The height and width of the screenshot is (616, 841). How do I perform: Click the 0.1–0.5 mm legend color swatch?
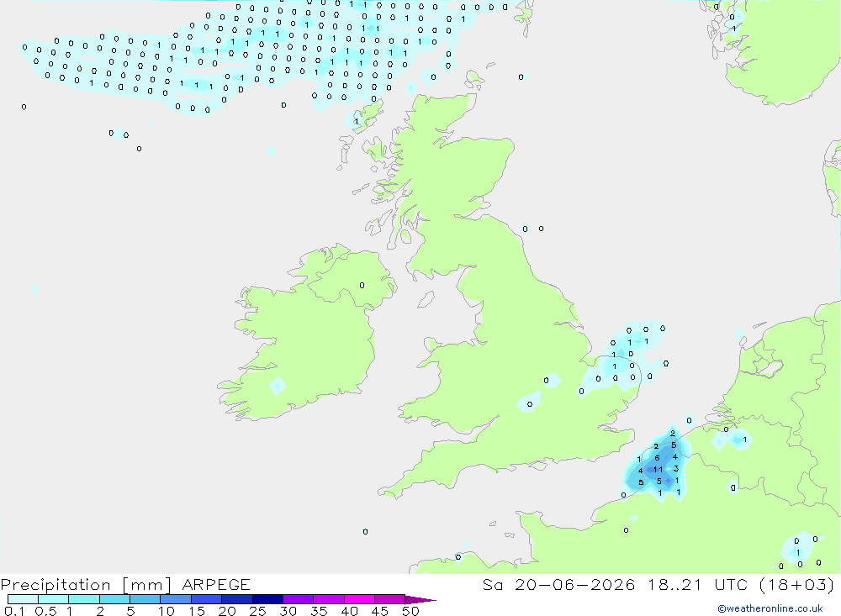23,599
